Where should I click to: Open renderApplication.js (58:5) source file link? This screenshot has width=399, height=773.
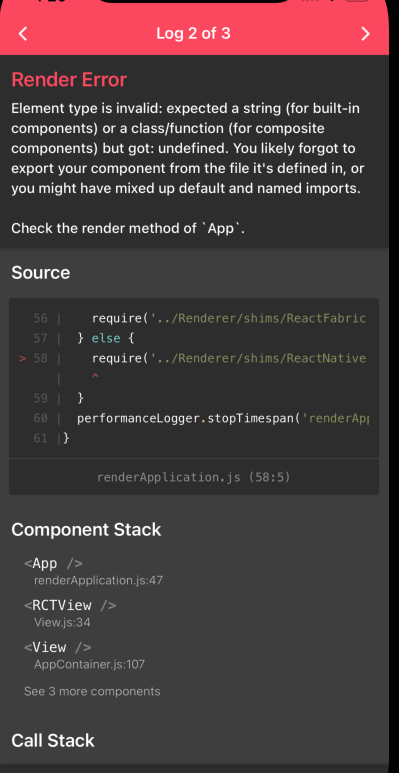(194, 477)
